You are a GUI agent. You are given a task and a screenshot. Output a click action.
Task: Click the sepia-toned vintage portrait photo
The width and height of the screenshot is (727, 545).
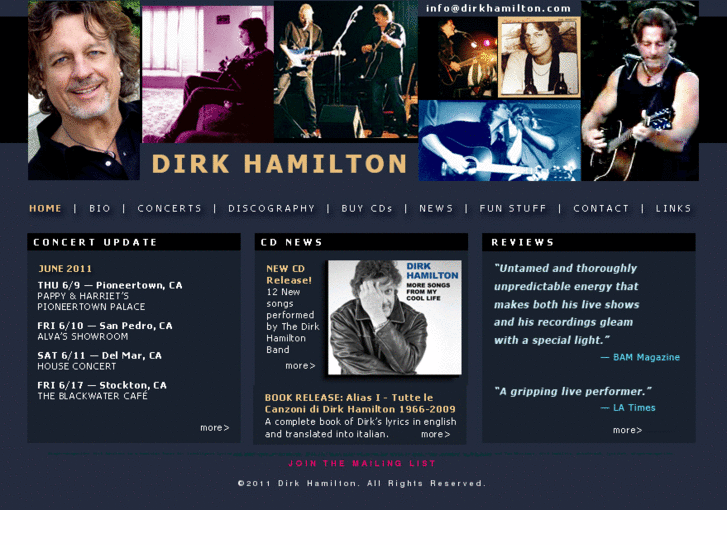click(x=539, y=58)
